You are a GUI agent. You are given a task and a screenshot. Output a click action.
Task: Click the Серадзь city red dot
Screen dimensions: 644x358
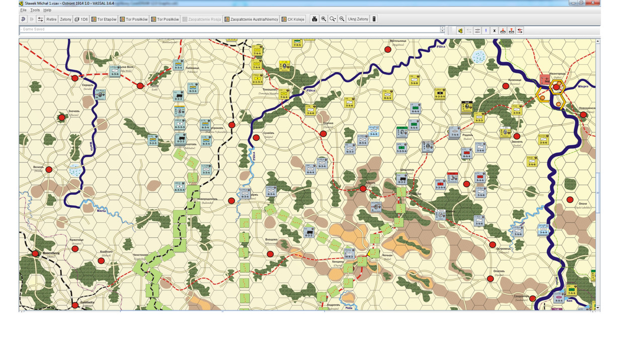pos(75,78)
